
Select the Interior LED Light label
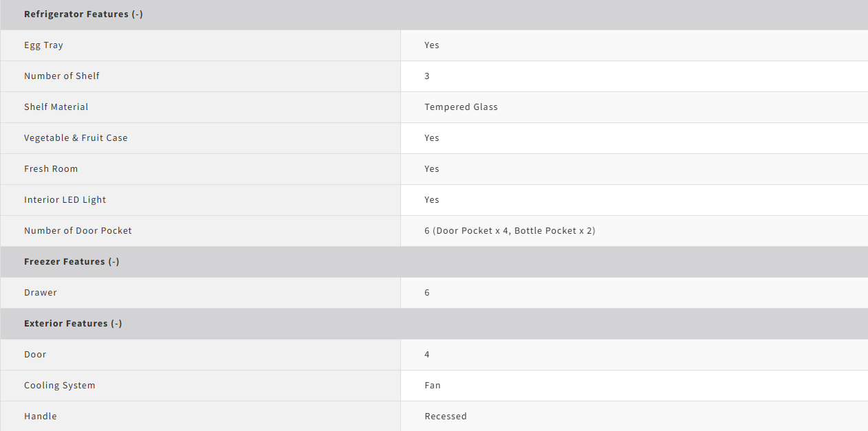65,199
